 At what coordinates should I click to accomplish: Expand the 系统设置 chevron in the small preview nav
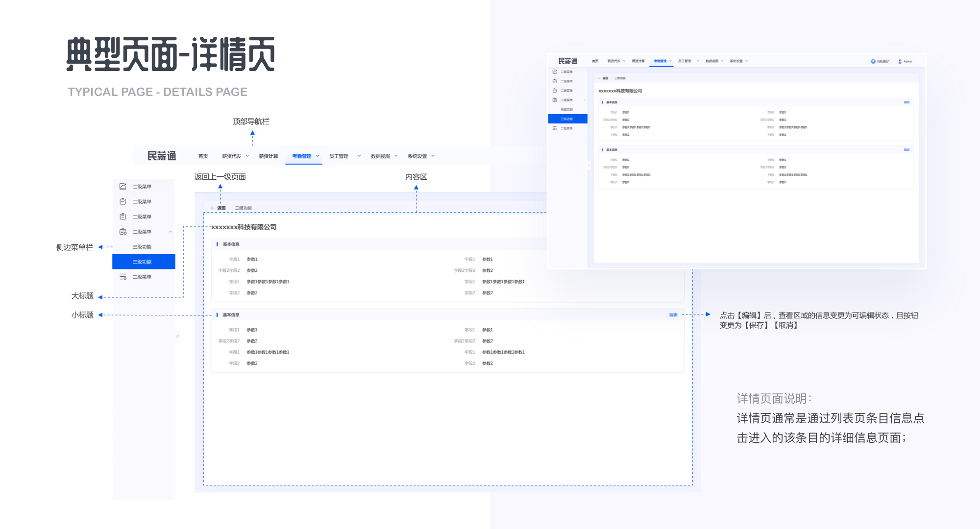747,61
